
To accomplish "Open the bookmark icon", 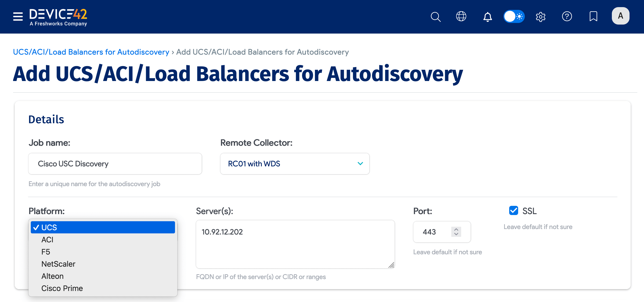I will 593,17.
